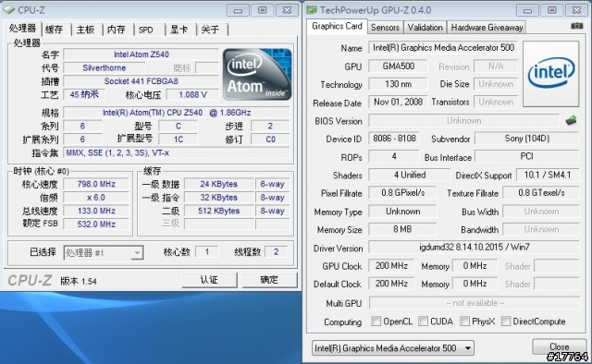Viewport: 592px width, 364px height.
Task: Click the GPU-Z title bar app icon
Action: (x=312, y=9)
